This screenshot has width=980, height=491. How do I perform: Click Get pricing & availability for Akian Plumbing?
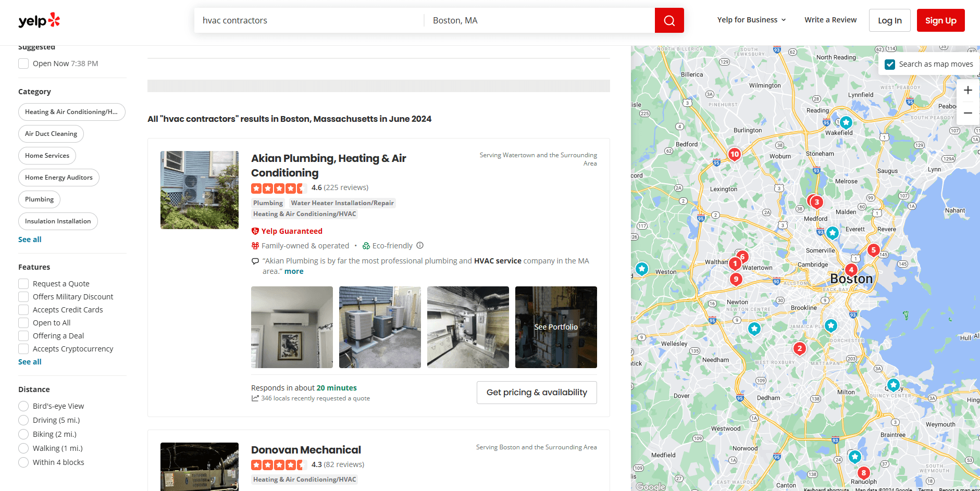tap(536, 392)
